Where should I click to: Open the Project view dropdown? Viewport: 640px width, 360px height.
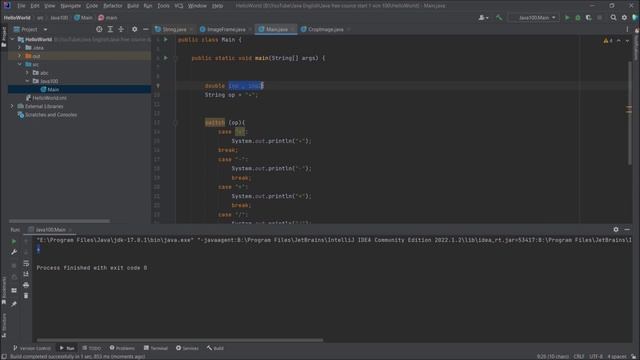[x=45, y=29]
